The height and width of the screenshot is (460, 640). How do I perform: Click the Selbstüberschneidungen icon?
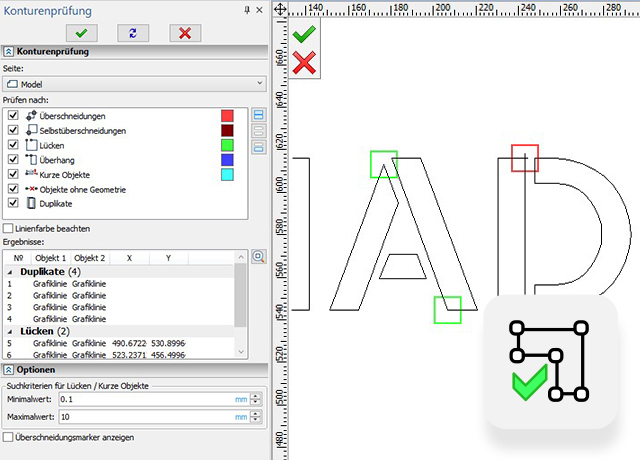(31, 130)
